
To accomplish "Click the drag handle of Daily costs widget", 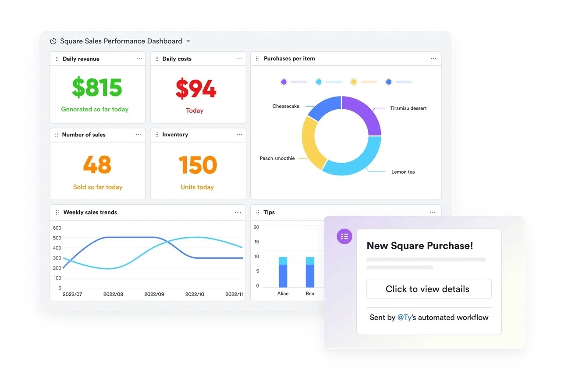I will point(157,59).
